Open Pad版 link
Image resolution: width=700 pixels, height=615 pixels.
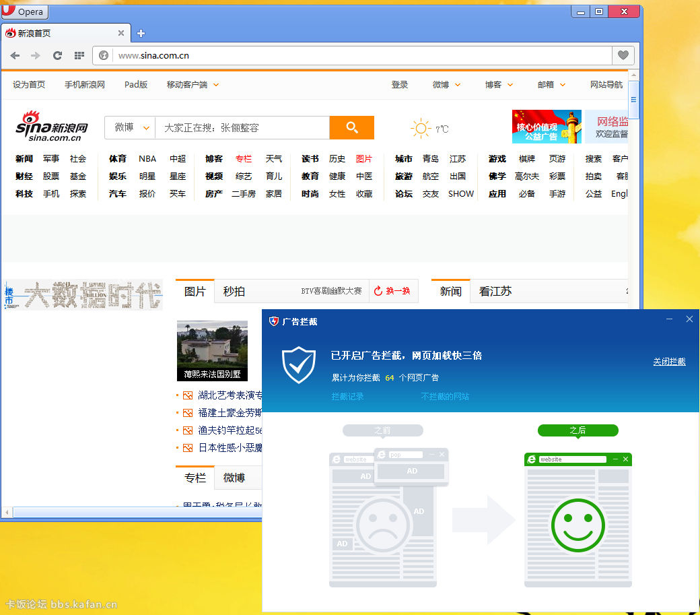coord(136,85)
